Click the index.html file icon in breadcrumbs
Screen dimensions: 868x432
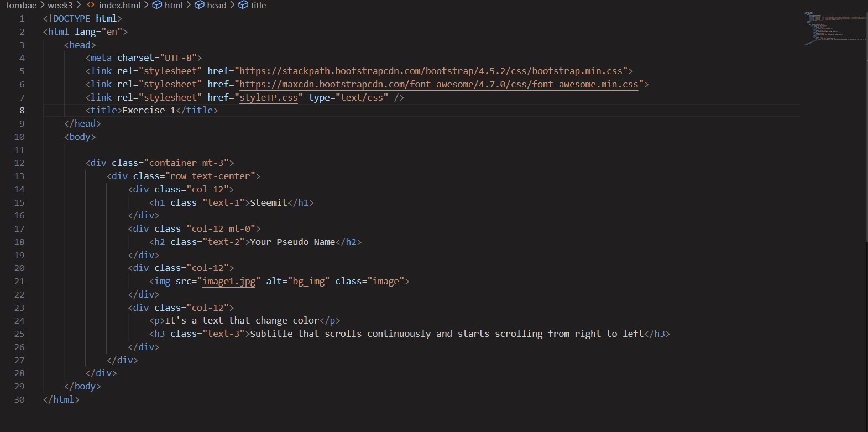pyautogui.click(x=91, y=5)
